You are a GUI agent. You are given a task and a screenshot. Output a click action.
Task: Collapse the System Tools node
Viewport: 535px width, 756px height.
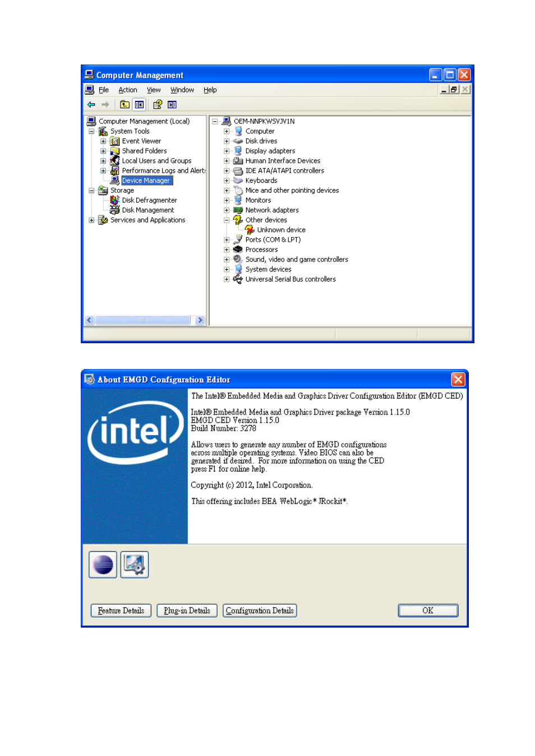pos(91,131)
